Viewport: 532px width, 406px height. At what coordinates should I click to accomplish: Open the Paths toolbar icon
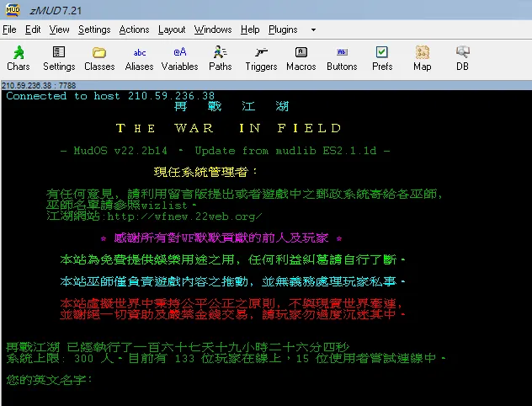point(221,58)
